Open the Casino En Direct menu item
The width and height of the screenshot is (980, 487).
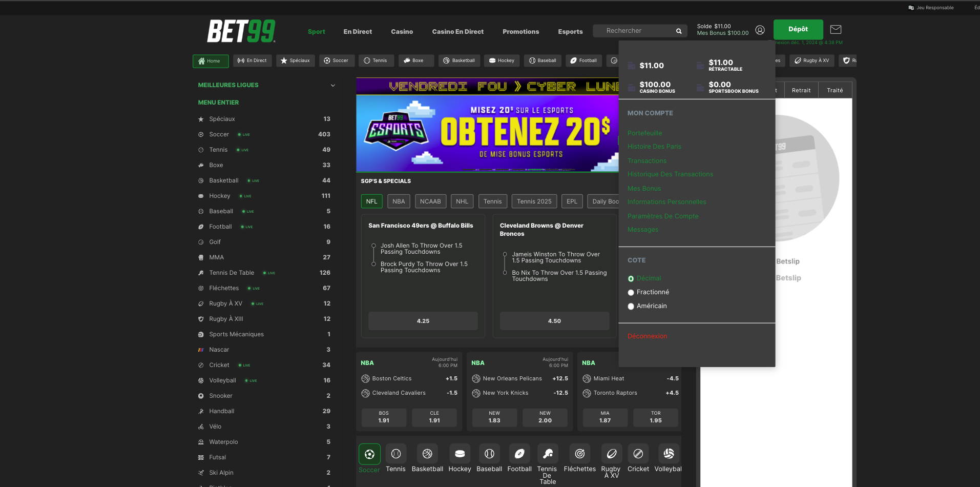[x=457, y=32]
